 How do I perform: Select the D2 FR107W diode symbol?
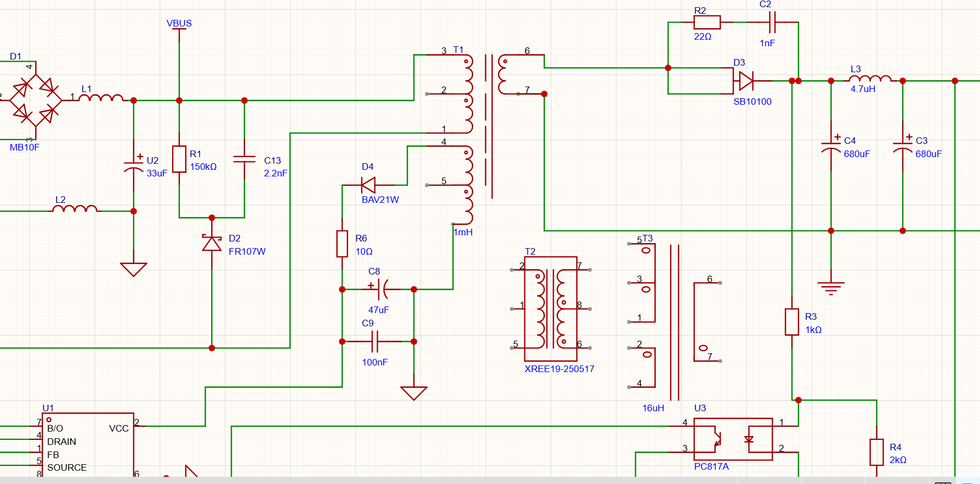pos(212,243)
